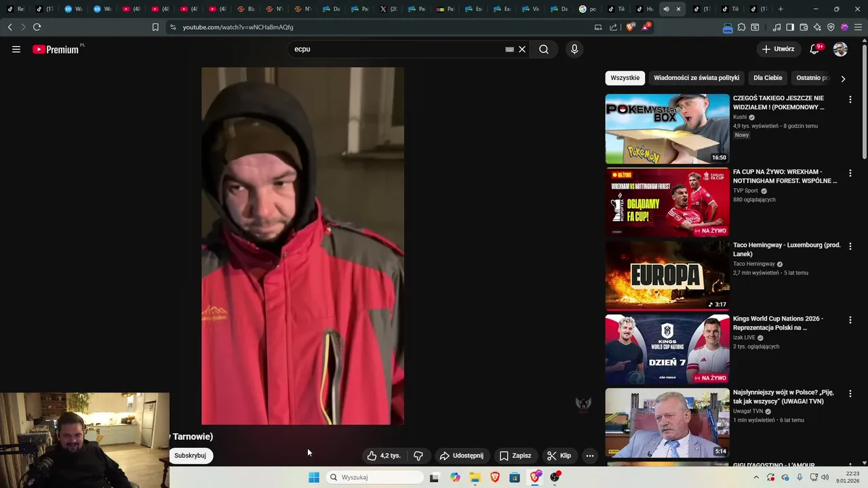The height and width of the screenshot is (488, 868).
Task: Open Taco Hemingway Europa thumbnail
Action: coord(667,276)
